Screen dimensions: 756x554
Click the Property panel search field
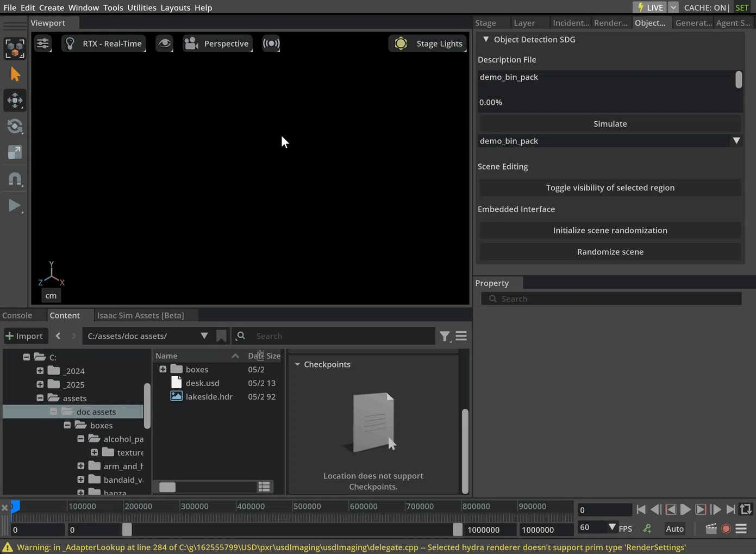[611, 298]
